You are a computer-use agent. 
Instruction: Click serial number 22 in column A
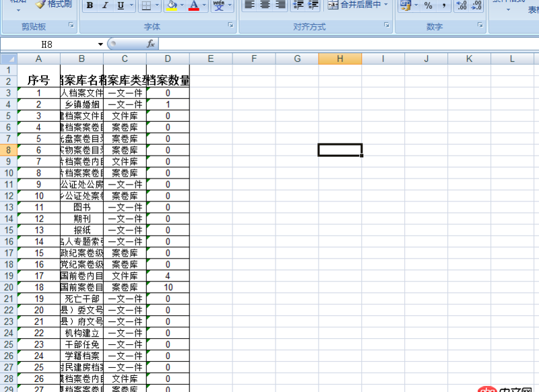tap(39, 333)
